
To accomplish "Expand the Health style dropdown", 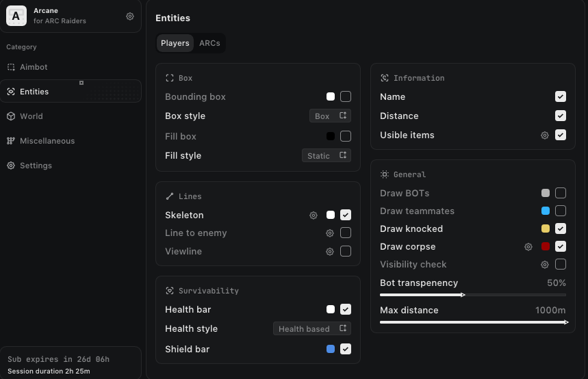I will click(x=312, y=329).
